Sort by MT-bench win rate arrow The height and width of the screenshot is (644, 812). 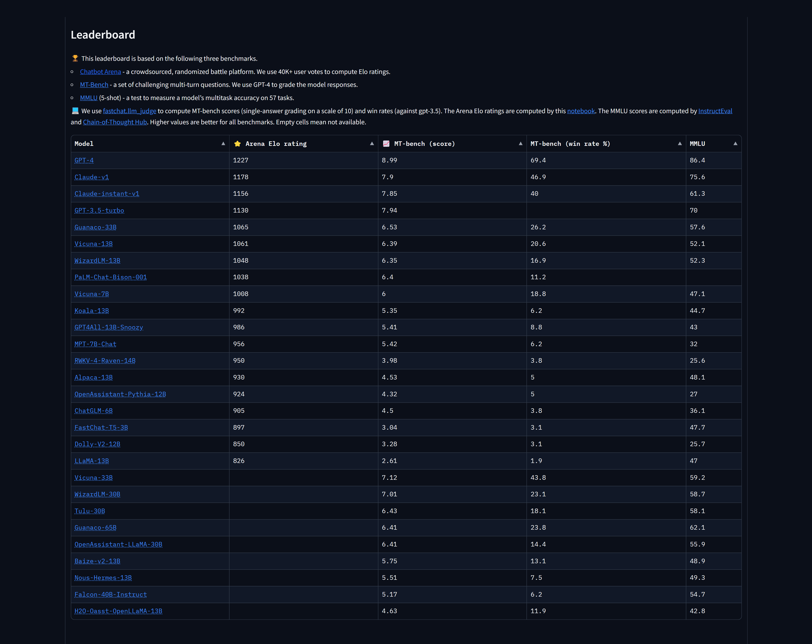tap(679, 143)
